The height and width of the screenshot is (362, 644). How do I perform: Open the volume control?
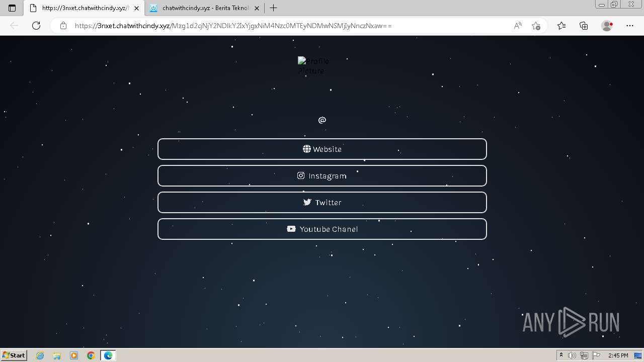coord(572,355)
